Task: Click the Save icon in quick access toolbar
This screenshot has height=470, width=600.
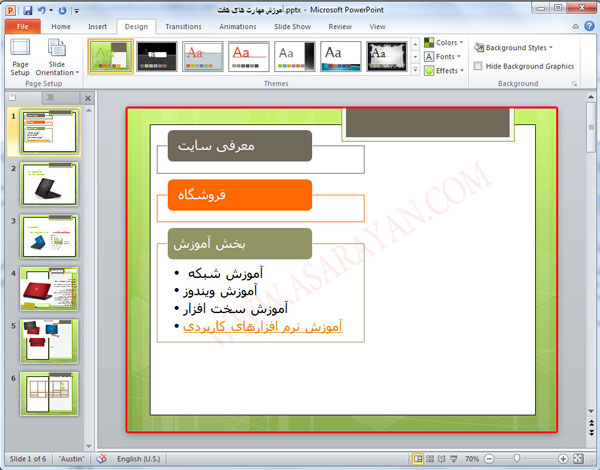Action: click(x=27, y=10)
